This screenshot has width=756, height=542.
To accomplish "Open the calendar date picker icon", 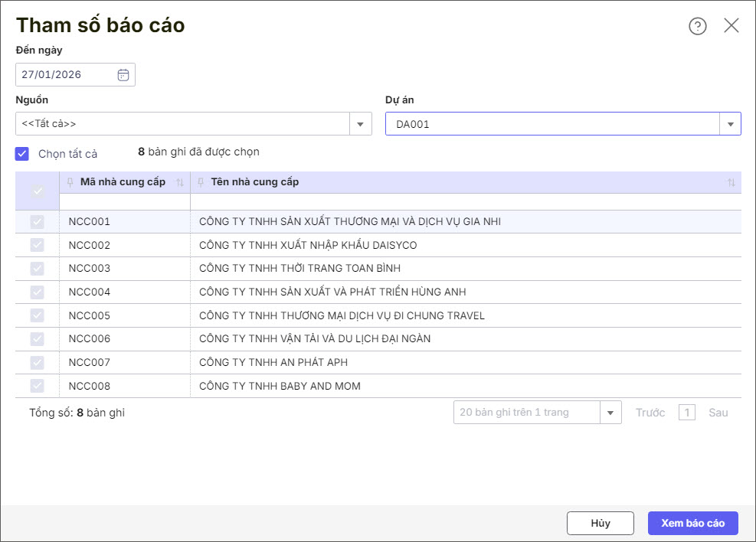I will (123, 75).
